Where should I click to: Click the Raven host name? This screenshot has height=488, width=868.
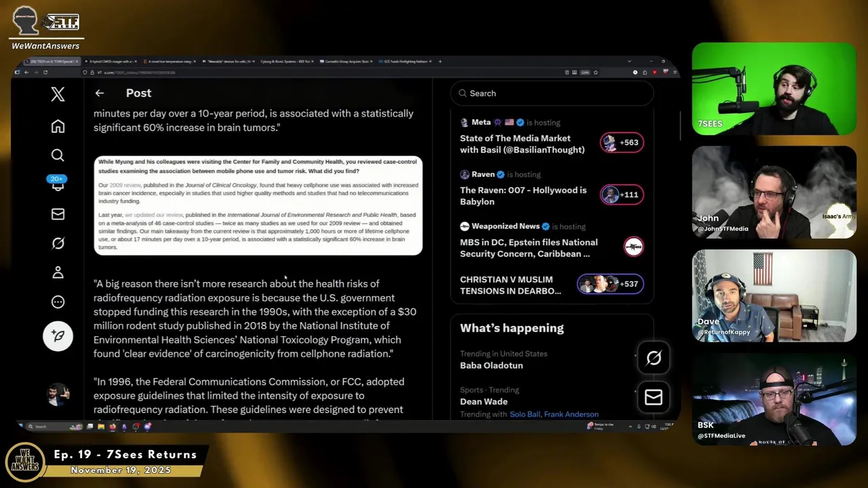[x=483, y=174]
